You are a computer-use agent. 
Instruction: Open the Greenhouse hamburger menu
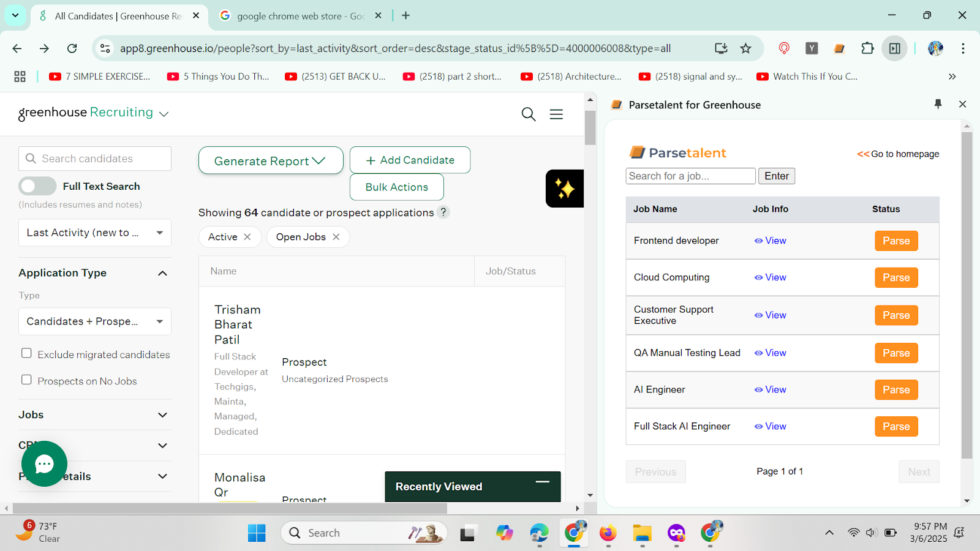click(556, 114)
